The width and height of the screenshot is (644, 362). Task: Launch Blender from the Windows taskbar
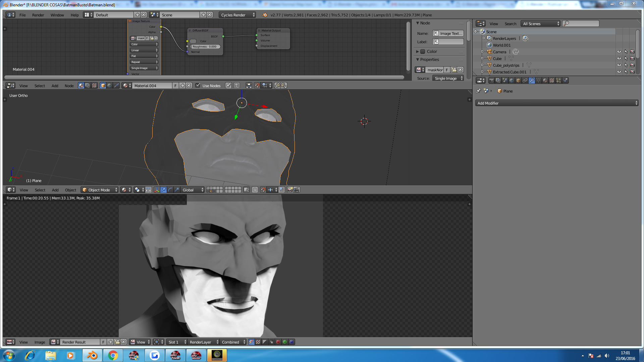(92, 355)
